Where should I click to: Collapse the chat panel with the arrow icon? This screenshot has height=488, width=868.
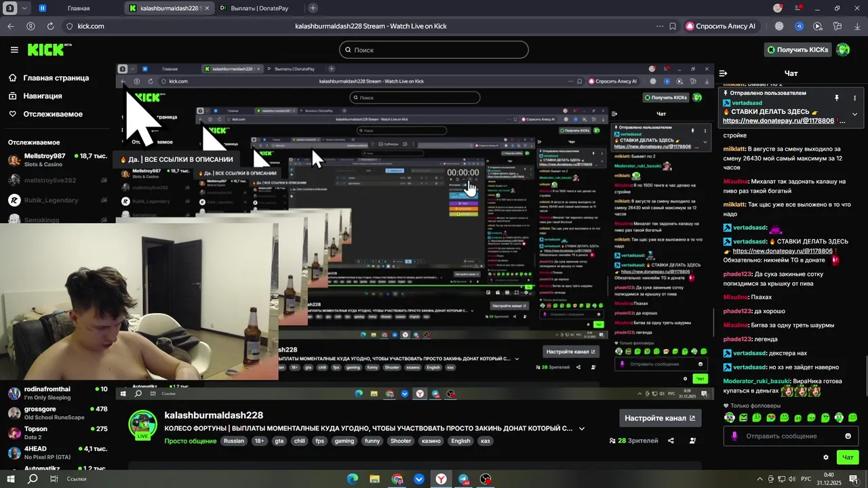[x=723, y=73]
